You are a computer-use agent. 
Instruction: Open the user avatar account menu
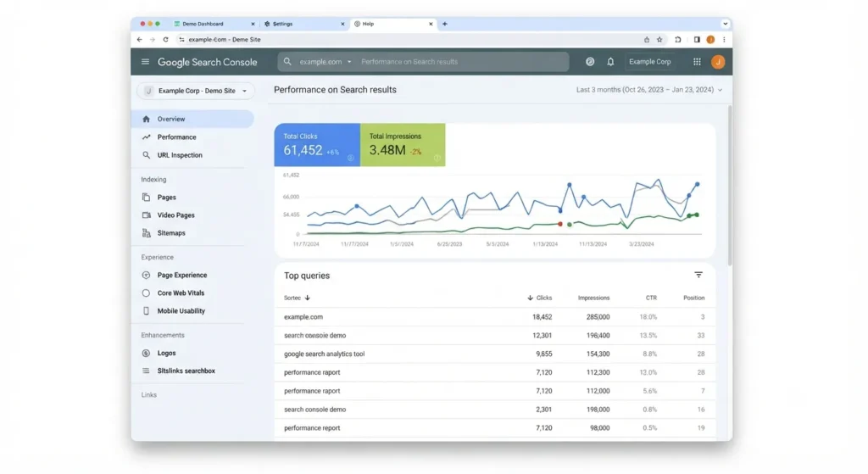pyautogui.click(x=718, y=62)
